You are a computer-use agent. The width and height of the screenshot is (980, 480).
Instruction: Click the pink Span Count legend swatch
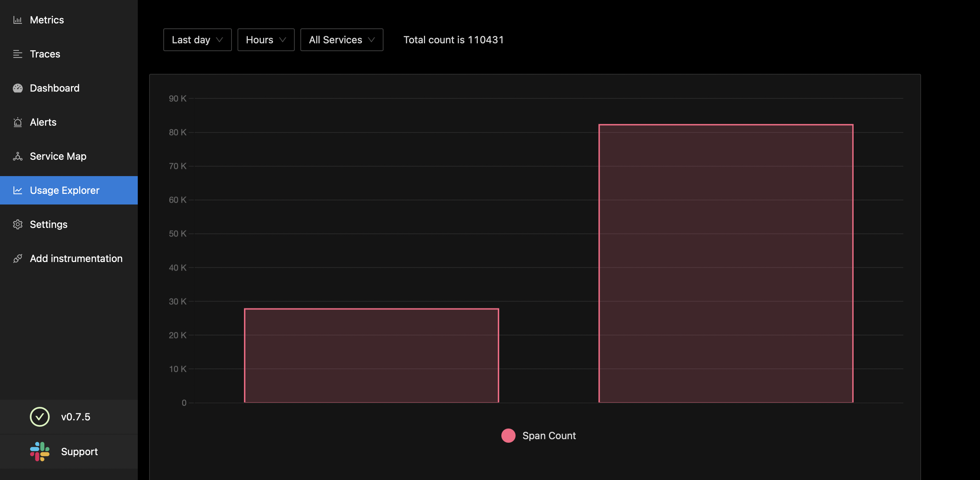[508, 436]
